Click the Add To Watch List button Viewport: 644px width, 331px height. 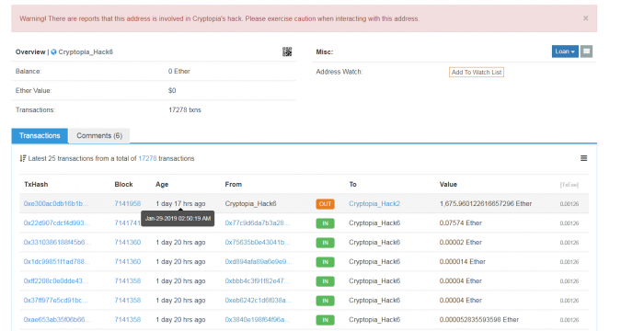pyautogui.click(x=477, y=73)
